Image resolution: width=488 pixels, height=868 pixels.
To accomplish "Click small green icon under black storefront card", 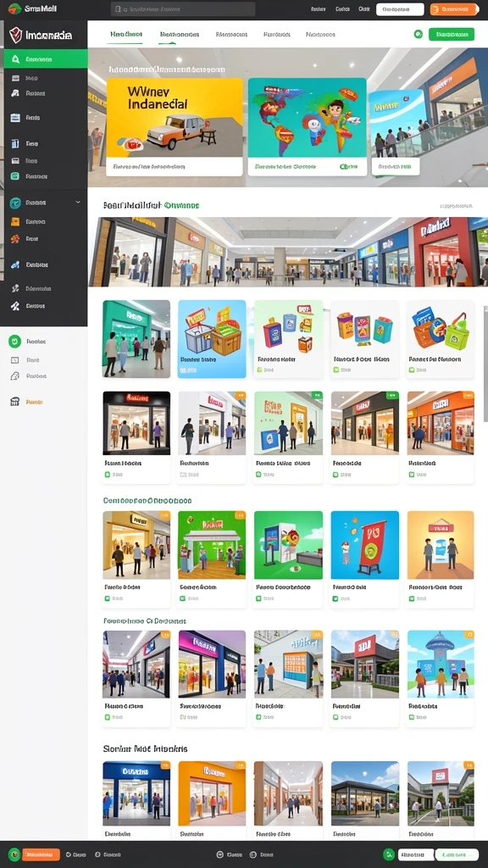I will (108, 475).
